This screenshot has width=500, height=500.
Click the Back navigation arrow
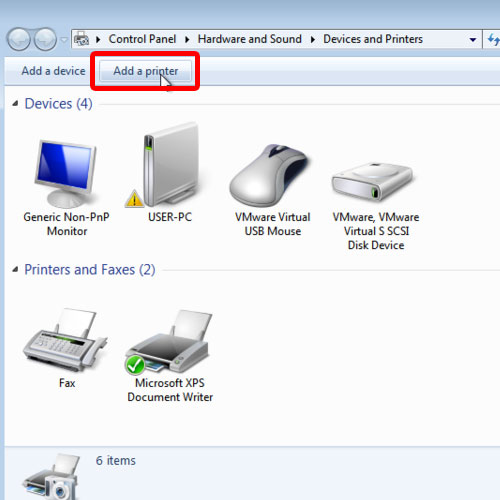tap(19, 39)
